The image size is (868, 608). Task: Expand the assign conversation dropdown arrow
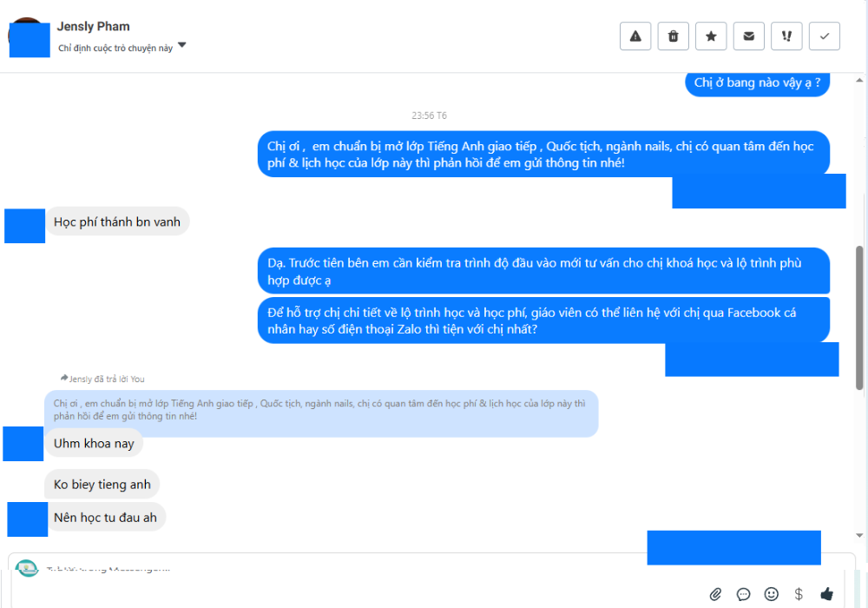(181, 45)
